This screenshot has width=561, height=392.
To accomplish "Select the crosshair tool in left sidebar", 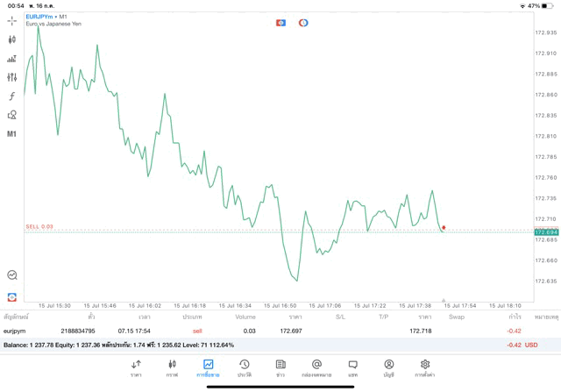I will (x=12, y=19).
